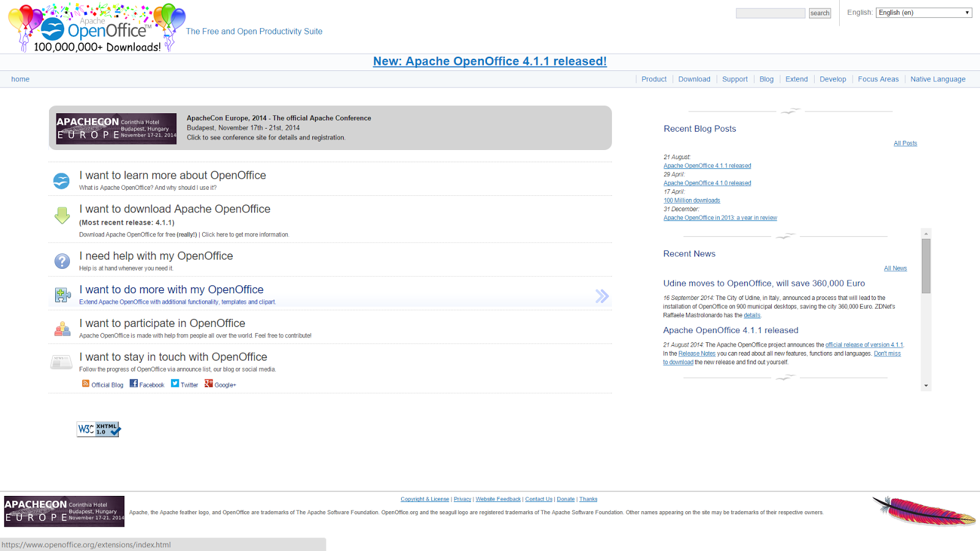Open I want to participate in OpenOffice
This screenshot has width=980, height=551.
coord(162,323)
